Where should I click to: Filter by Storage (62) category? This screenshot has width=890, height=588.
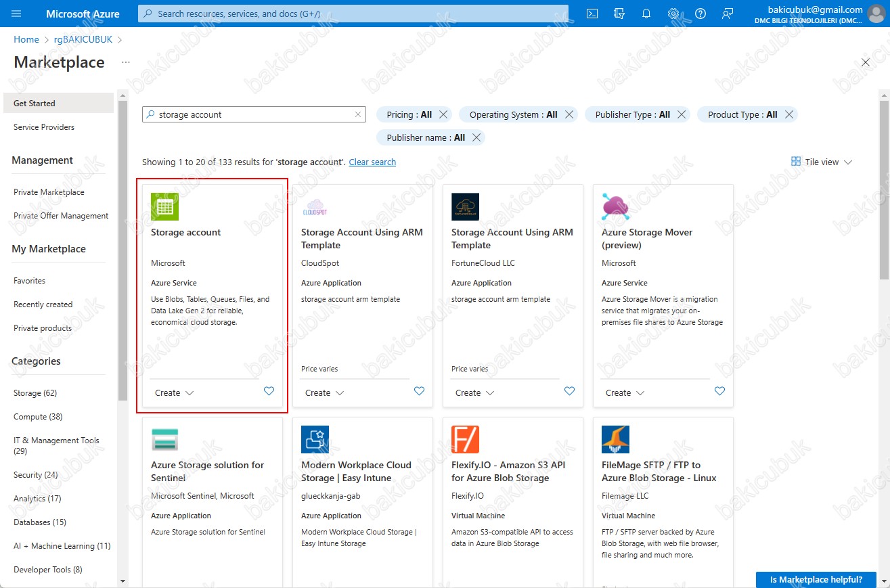(35, 393)
